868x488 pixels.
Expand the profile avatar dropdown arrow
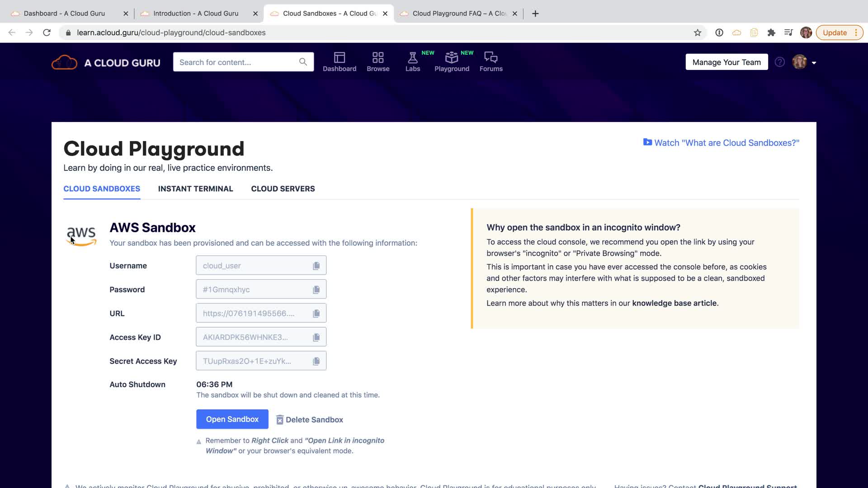tap(814, 63)
